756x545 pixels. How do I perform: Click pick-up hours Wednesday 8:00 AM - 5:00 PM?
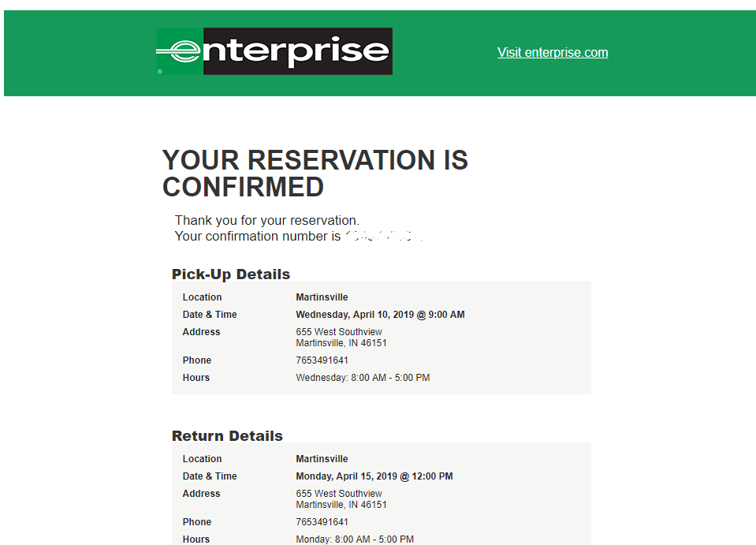click(x=363, y=378)
